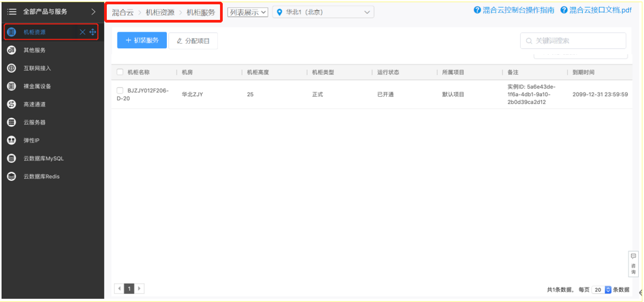Open the 华北1（北京）region dropdown
The height and width of the screenshot is (302, 644).
pos(323,12)
